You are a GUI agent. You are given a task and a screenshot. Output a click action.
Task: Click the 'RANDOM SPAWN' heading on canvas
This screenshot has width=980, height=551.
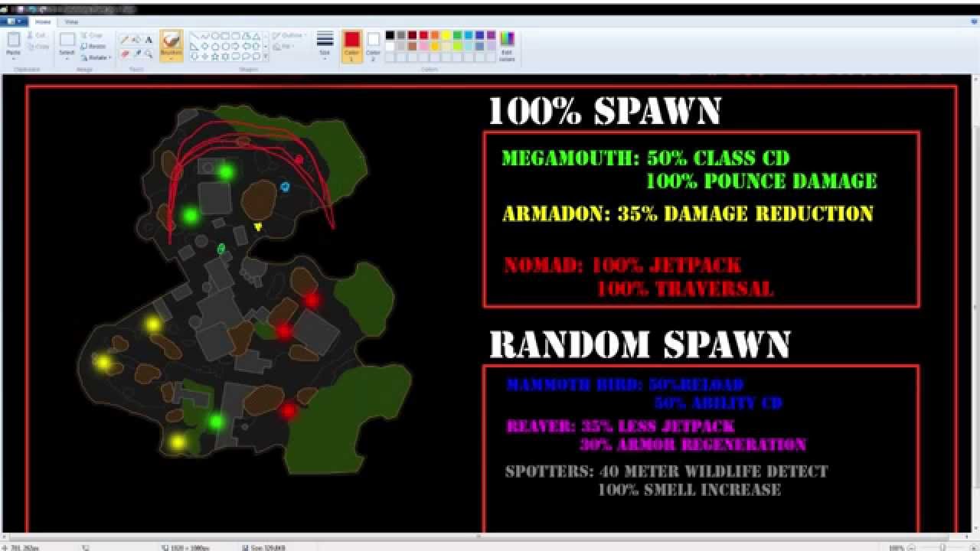pyautogui.click(x=640, y=344)
